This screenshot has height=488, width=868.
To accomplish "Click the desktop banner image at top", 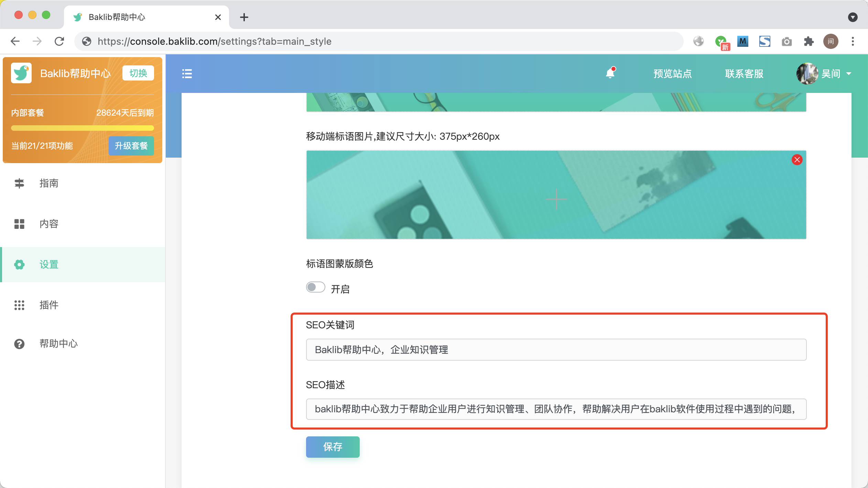I will (556, 102).
